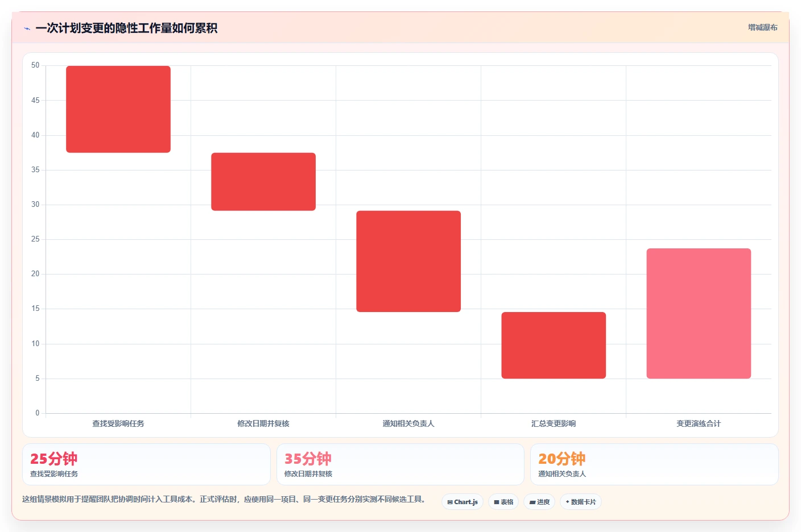Screen dimensions: 801x532
Task: Select the red bar for 汇总变更影响
Action: (x=554, y=346)
